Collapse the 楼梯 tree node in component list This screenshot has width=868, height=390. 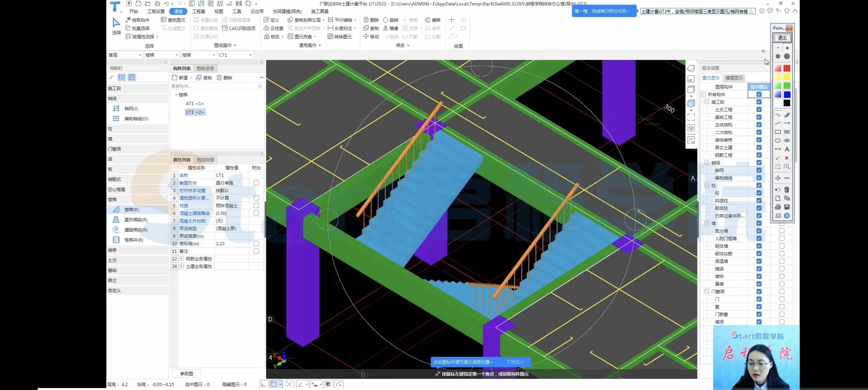(x=176, y=95)
